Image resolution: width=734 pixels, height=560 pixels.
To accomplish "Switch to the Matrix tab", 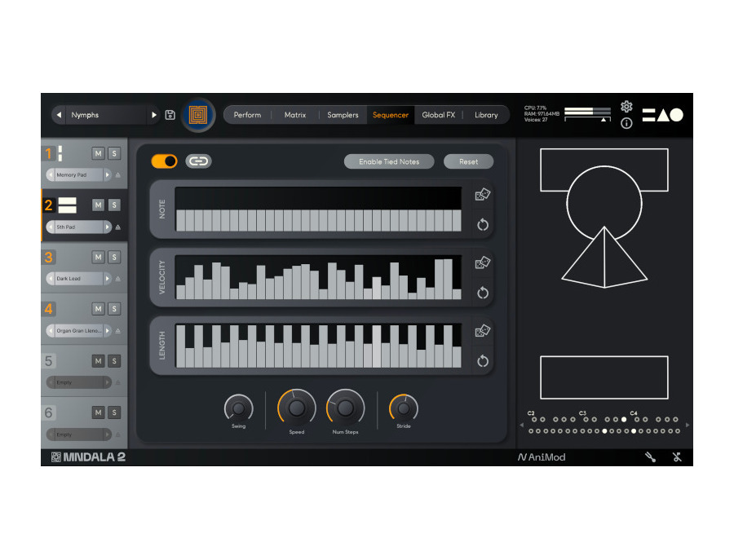I will (x=295, y=115).
